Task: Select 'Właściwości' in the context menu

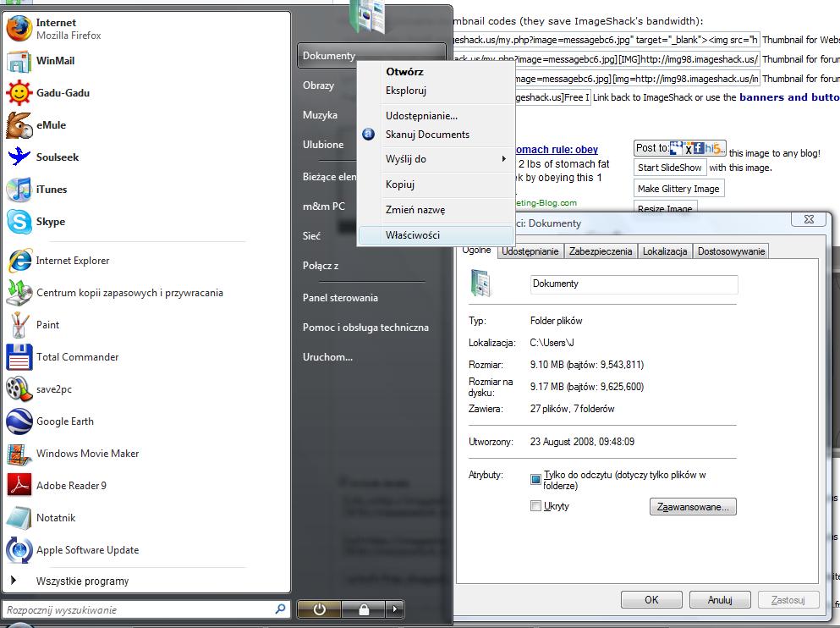Action: (x=413, y=235)
